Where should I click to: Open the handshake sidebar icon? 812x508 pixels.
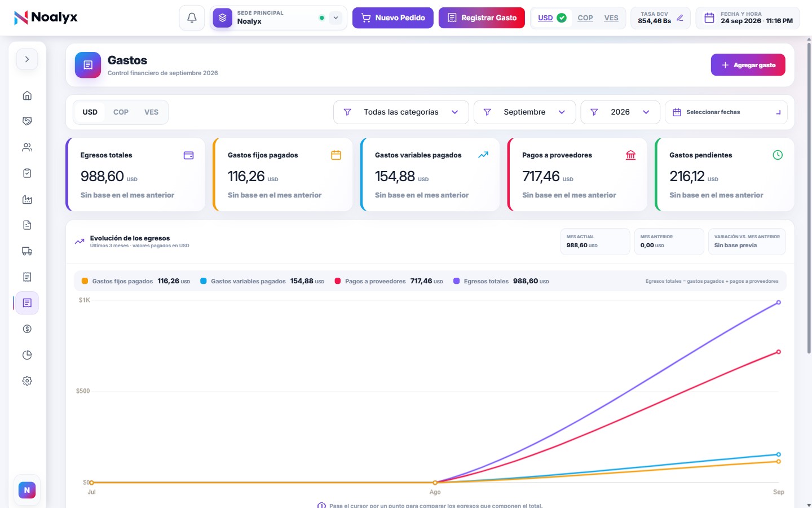click(27, 121)
